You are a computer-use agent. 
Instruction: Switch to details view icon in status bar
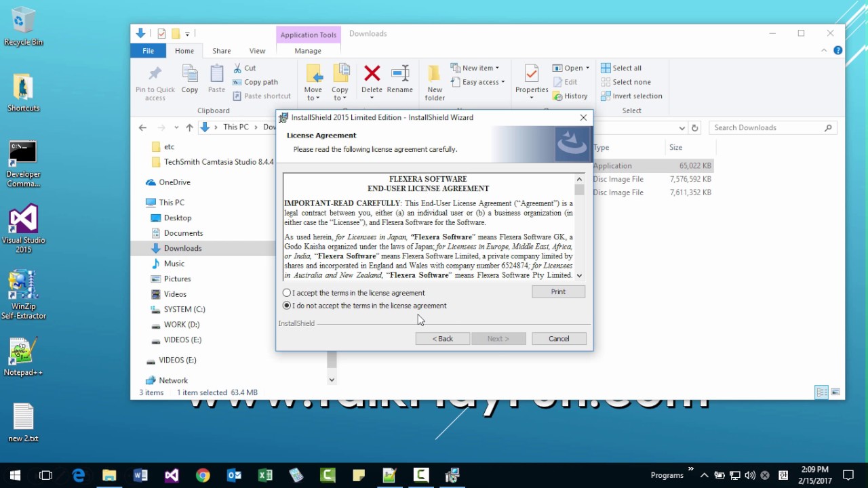(x=822, y=392)
